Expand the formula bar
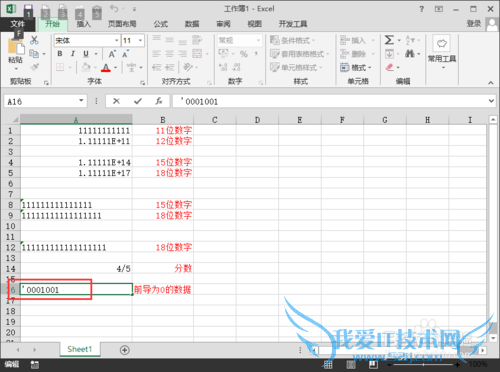The image size is (500, 372). click(x=491, y=101)
